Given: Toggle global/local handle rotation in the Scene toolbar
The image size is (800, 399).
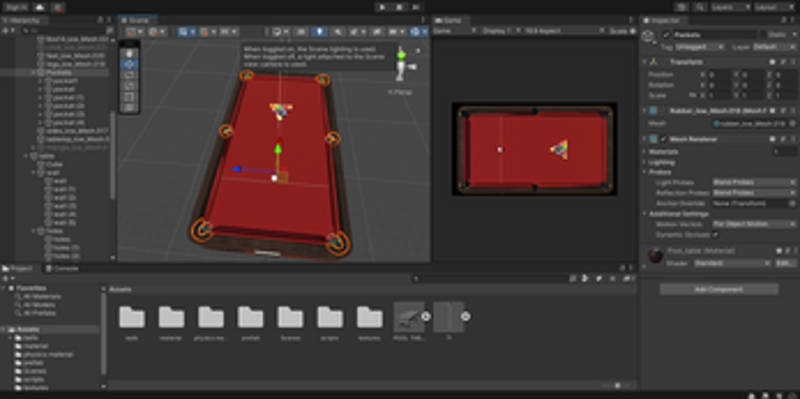Looking at the screenshot, I should pyautogui.click(x=157, y=32).
